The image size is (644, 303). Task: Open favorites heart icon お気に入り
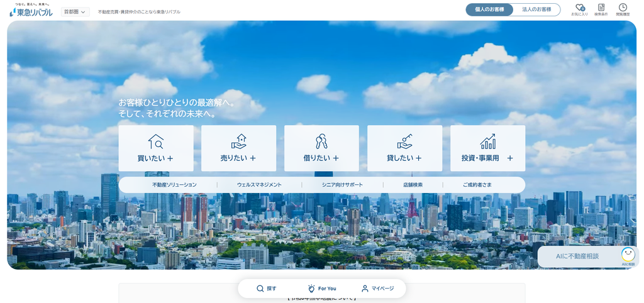click(579, 10)
